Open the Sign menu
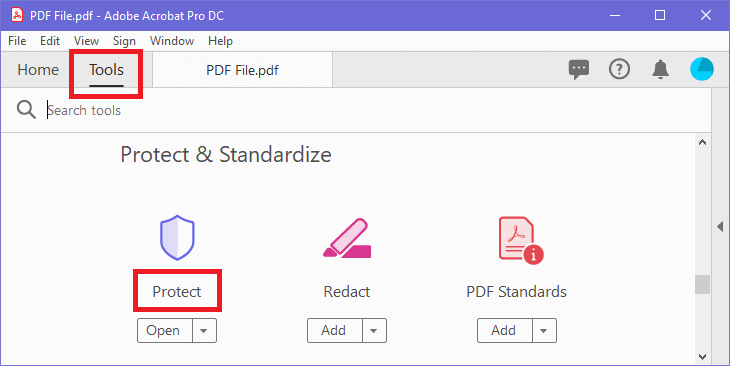Screen dimensions: 730x366 click(124, 41)
